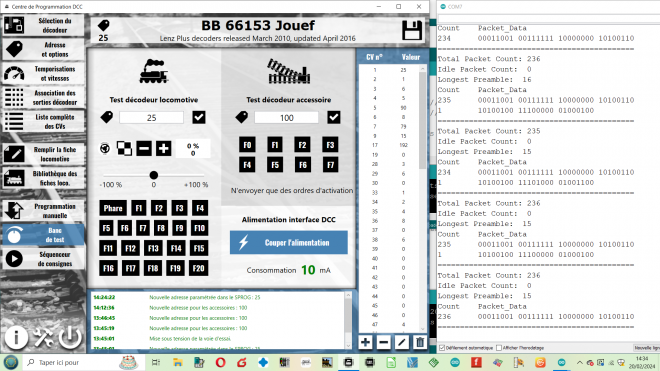Click the Phare function button
Image resolution: width=660 pixels, height=371 pixels.
pyautogui.click(x=113, y=208)
